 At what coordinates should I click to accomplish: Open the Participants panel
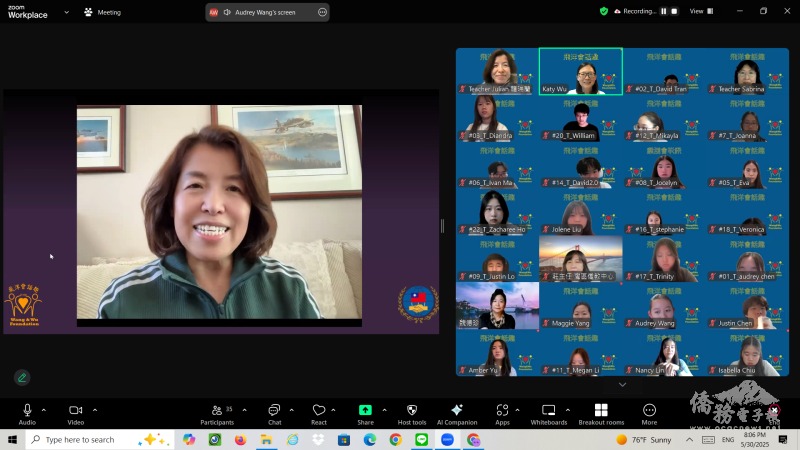coord(216,411)
